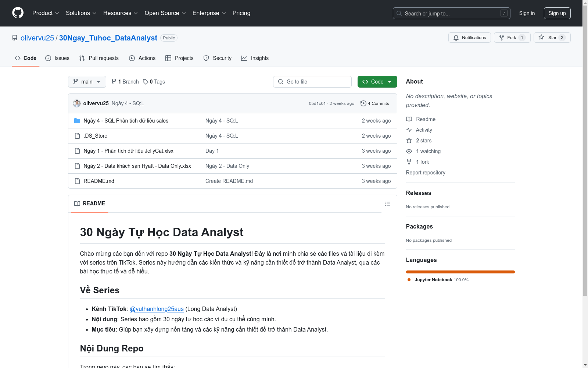Open the Ngày 4 - SQL folder
588x368 pixels.
click(126, 121)
